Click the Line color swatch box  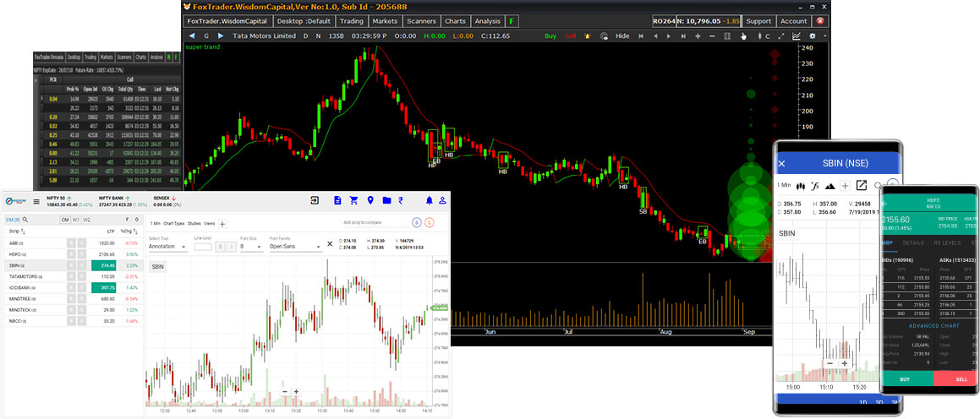click(202, 247)
